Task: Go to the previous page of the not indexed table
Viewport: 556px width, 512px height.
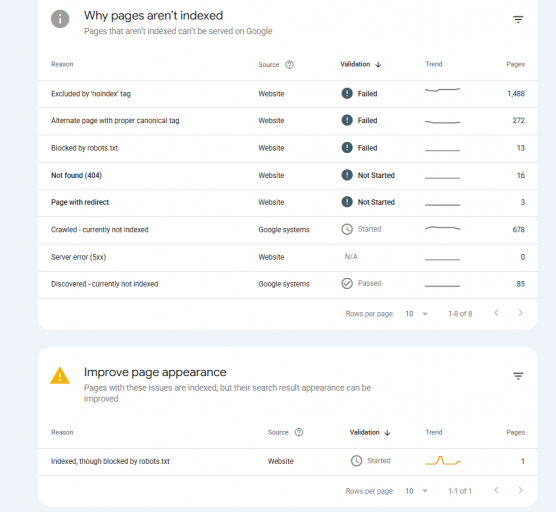Action: [x=496, y=313]
